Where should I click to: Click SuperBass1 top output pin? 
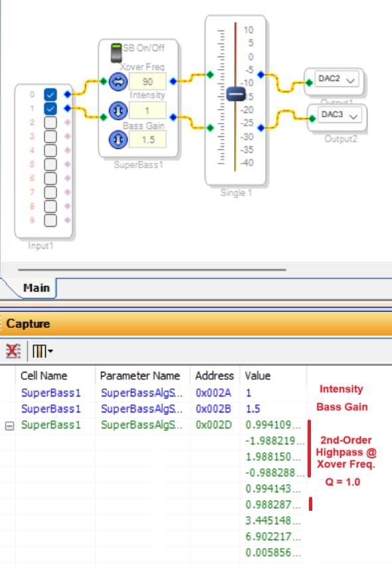coord(173,81)
